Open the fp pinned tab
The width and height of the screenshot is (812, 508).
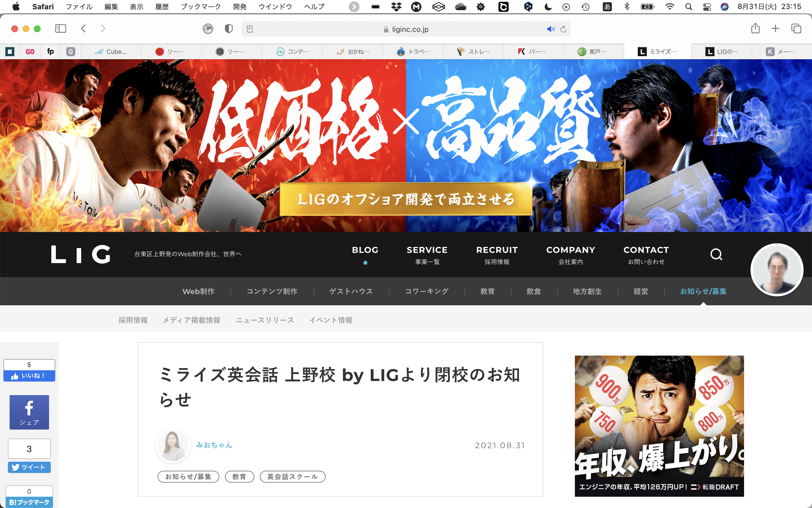[50, 51]
